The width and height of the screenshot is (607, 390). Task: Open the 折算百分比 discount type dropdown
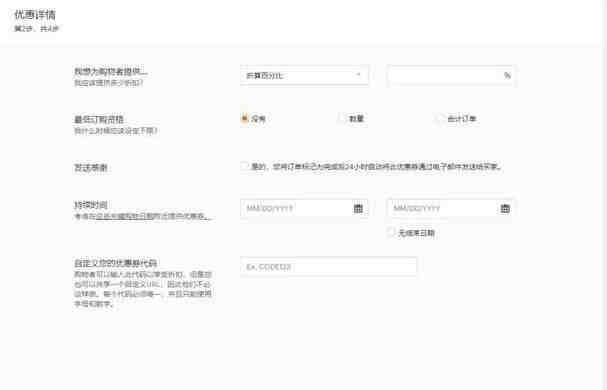click(x=304, y=75)
